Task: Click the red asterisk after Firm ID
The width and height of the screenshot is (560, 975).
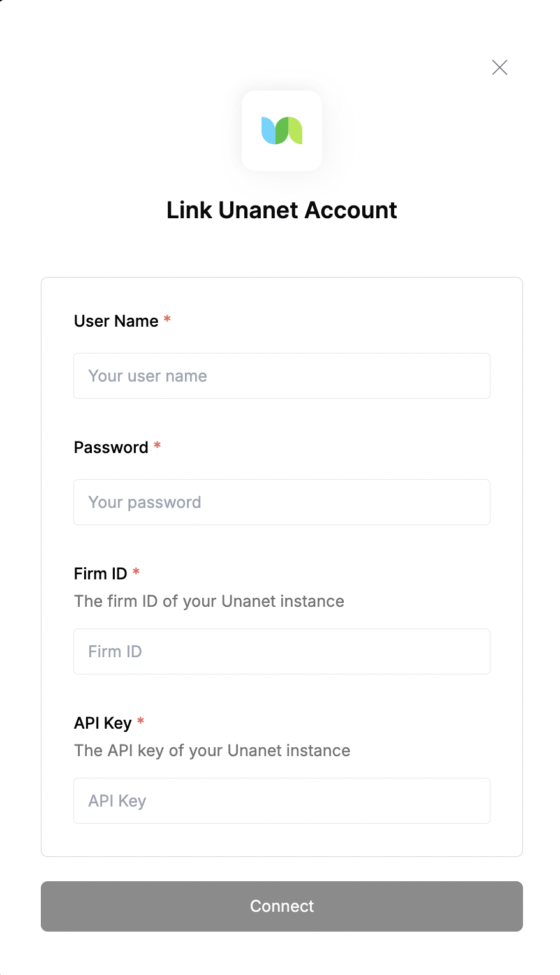Action: [x=136, y=571]
